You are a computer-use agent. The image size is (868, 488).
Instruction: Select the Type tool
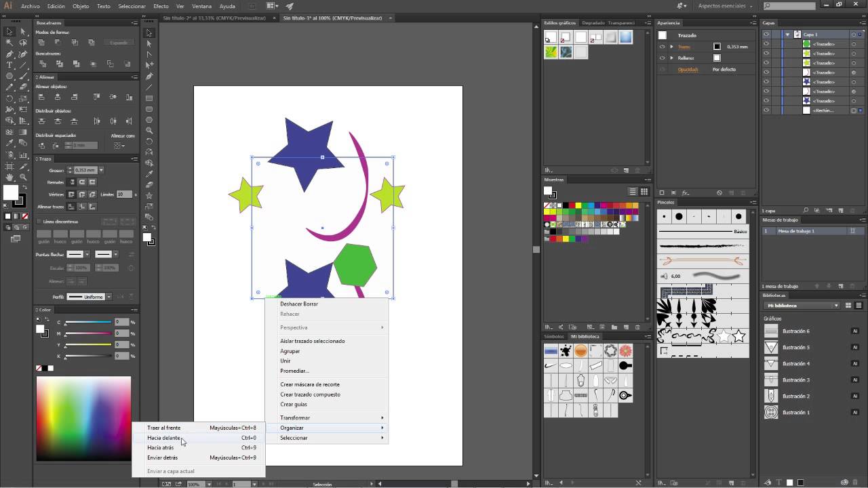tap(9, 65)
